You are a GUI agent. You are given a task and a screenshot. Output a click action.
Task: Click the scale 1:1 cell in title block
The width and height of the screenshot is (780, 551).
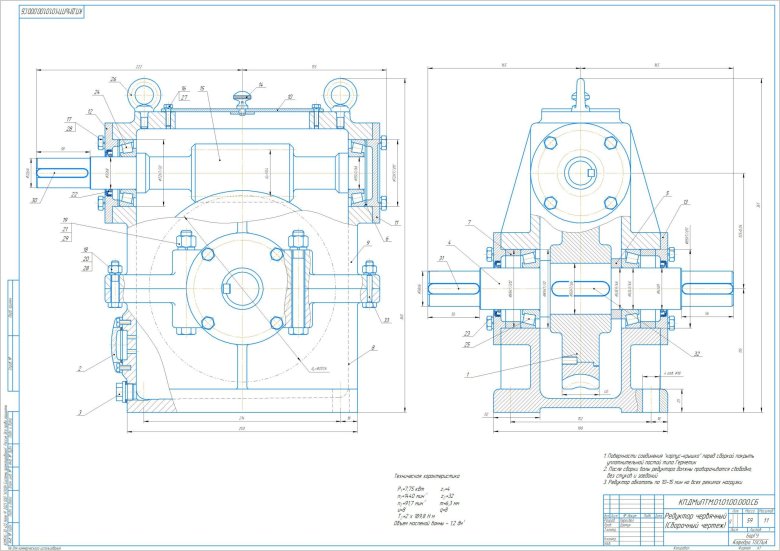pos(766,521)
